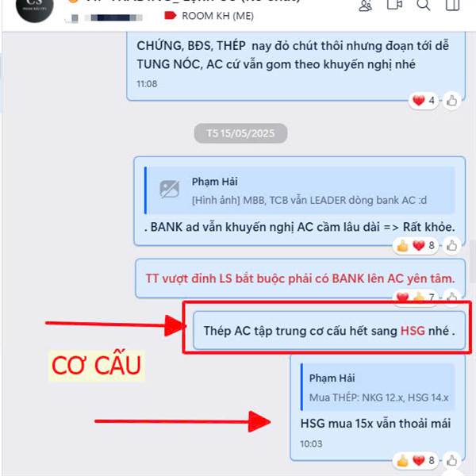Toggle the conversation info side panel icon

452,5
